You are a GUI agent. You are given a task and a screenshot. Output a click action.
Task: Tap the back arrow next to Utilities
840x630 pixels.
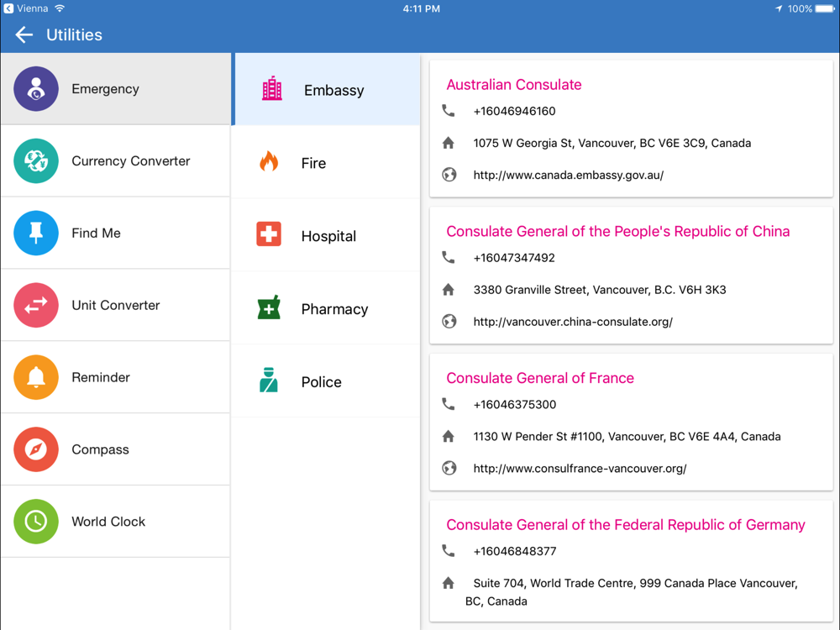coord(24,34)
